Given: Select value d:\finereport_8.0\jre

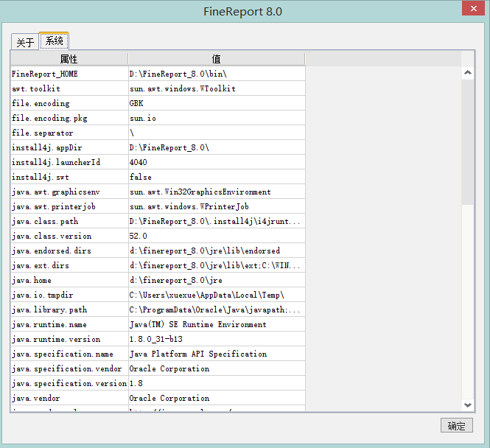Looking at the screenshot, I should coord(217,280).
